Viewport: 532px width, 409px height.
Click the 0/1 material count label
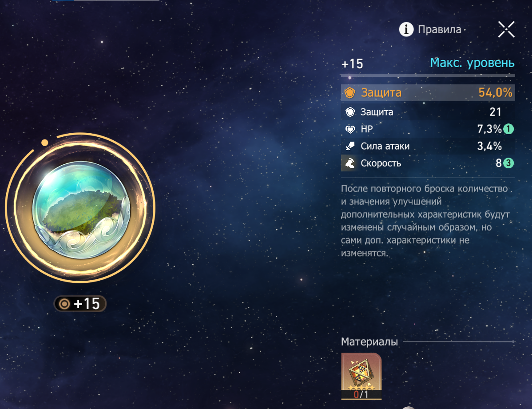(361, 394)
